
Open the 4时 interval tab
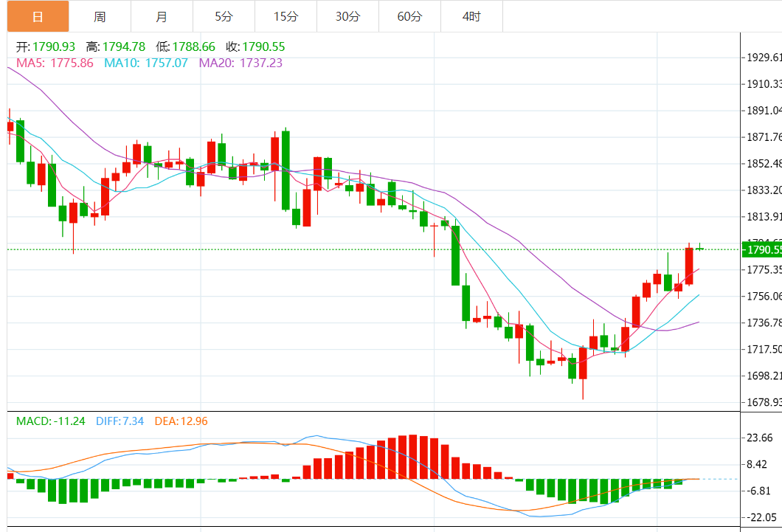pyautogui.click(x=471, y=16)
